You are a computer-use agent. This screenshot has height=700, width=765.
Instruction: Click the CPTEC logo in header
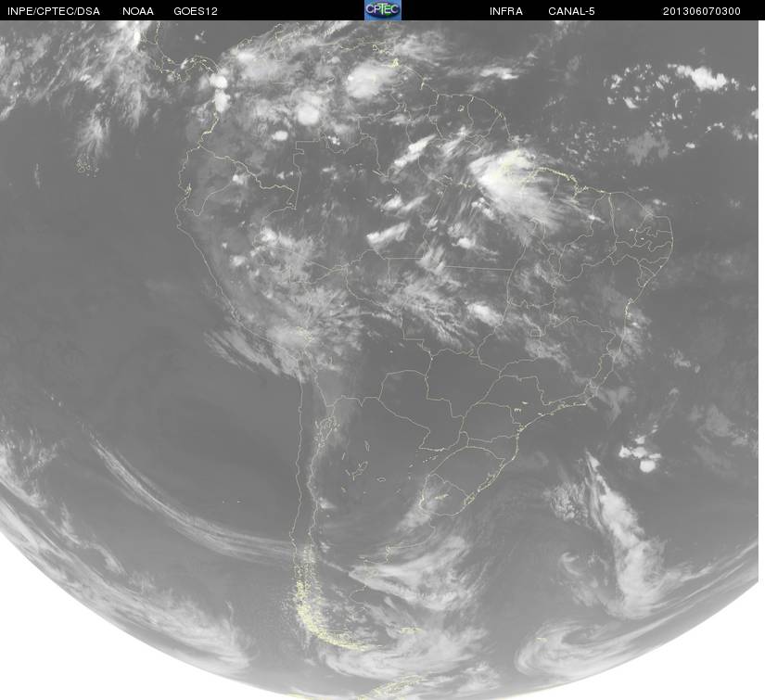click(x=383, y=10)
